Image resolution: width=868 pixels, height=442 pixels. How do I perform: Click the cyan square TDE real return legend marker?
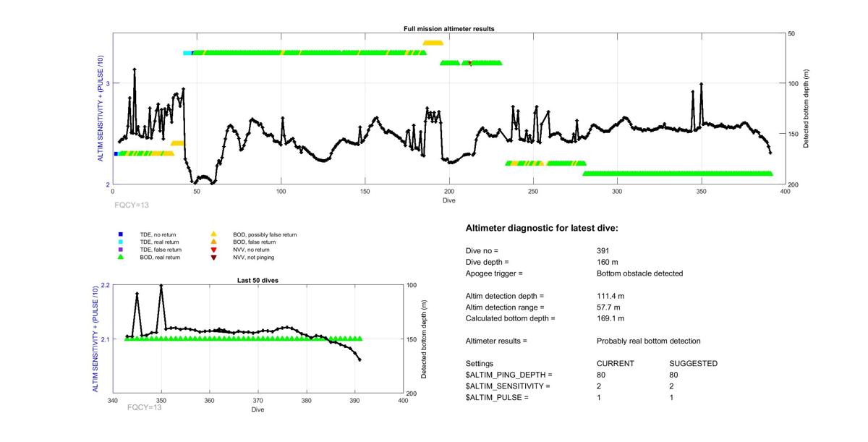click(121, 242)
